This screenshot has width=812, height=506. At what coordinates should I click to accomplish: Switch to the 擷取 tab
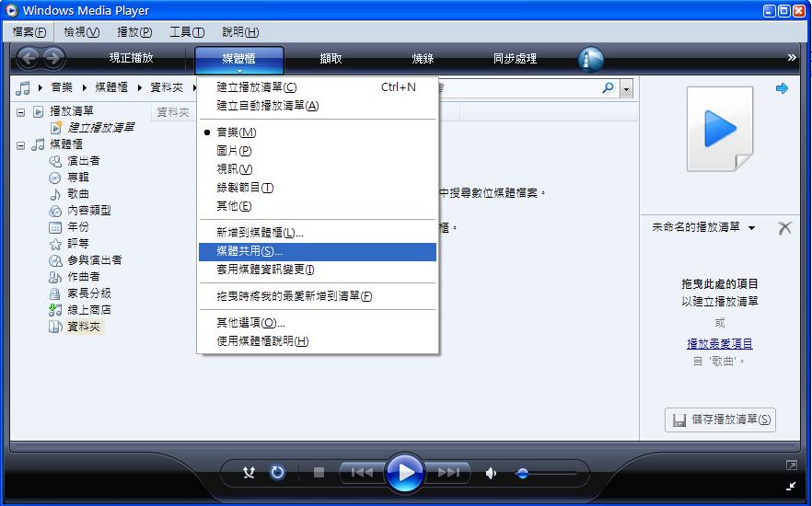tap(331, 59)
